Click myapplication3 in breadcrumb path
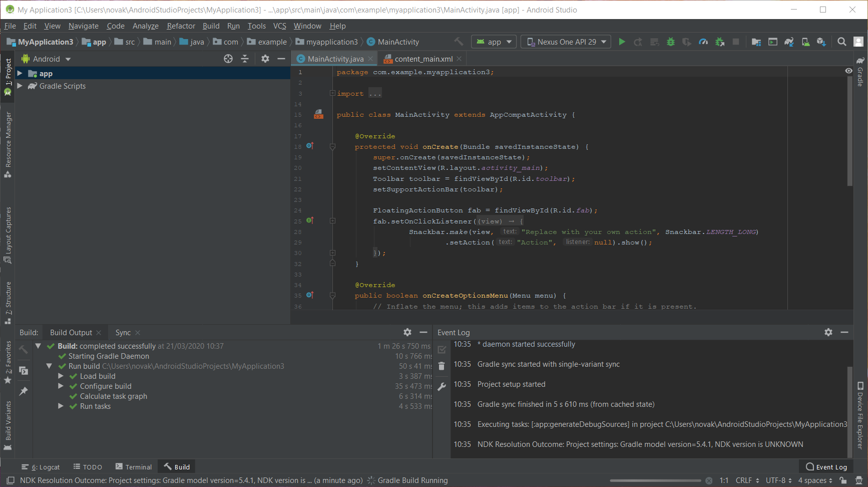The image size is (868, 487). (x=327, y=42)
